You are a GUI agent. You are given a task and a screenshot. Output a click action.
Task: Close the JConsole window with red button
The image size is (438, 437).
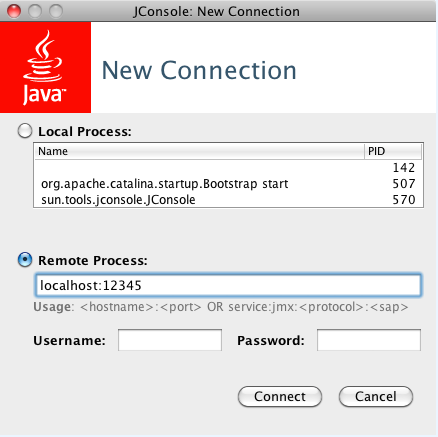(x=14, y=11)
